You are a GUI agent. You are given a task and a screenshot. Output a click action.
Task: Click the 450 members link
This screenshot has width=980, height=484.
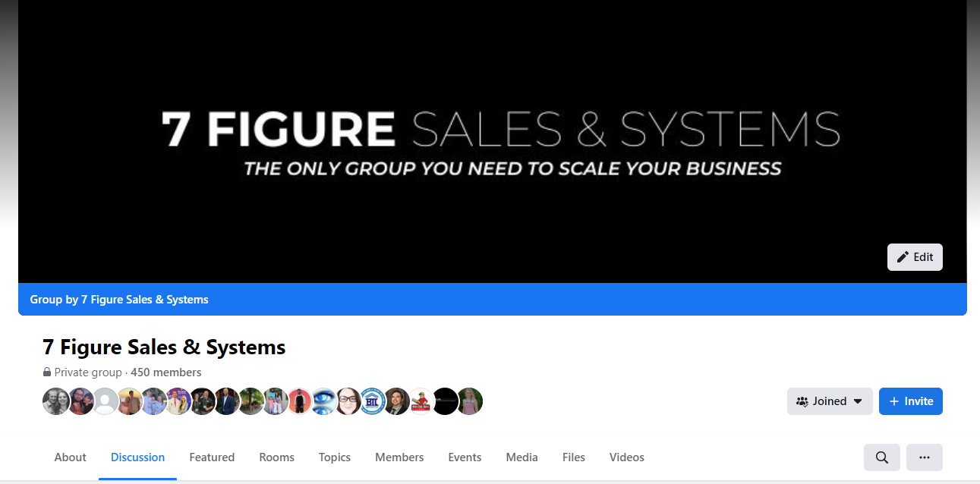coord(166,372)
